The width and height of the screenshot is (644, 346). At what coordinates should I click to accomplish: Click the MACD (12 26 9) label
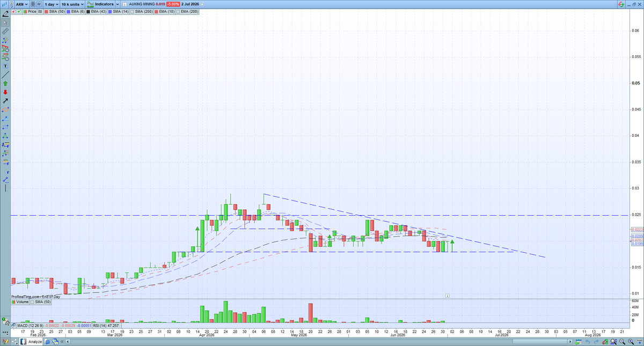[x=30, y=326]
